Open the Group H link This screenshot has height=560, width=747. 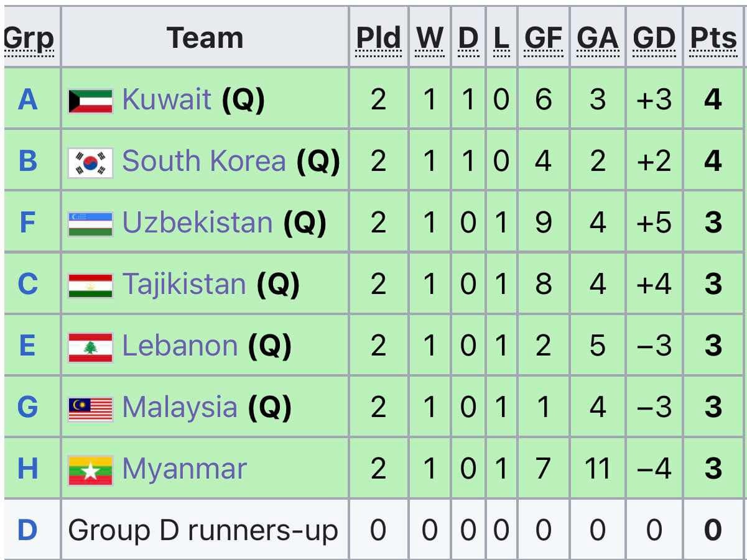[x=28, y=469]
